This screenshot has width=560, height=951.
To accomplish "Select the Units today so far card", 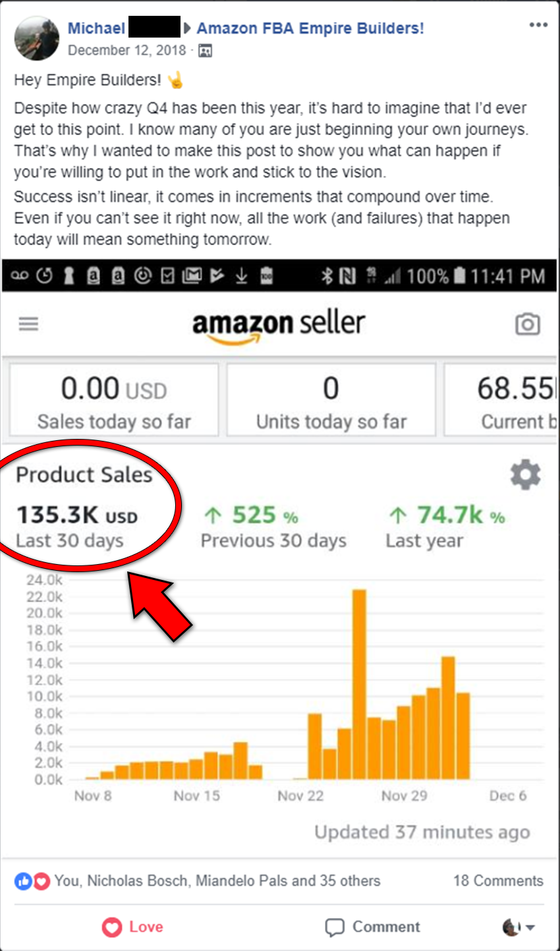I will point(331,400).
